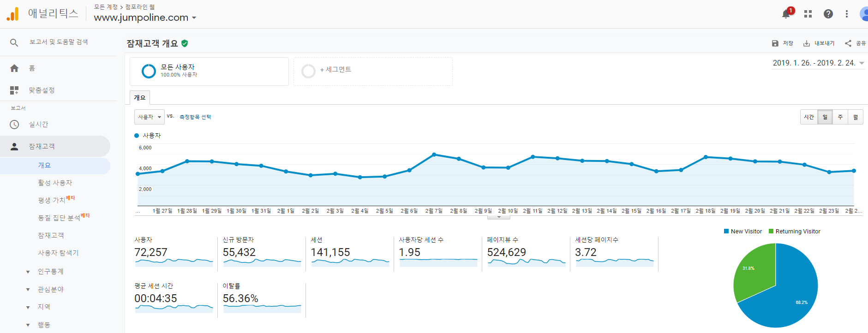Switch chart granularity to 월 (monthly)
868x333 pixels.
(855, 117)
